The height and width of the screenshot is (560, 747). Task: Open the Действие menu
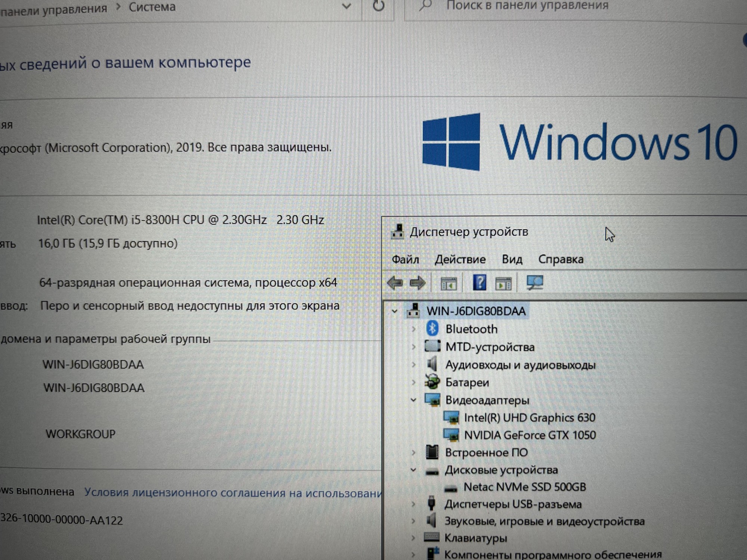click(460, 259)
